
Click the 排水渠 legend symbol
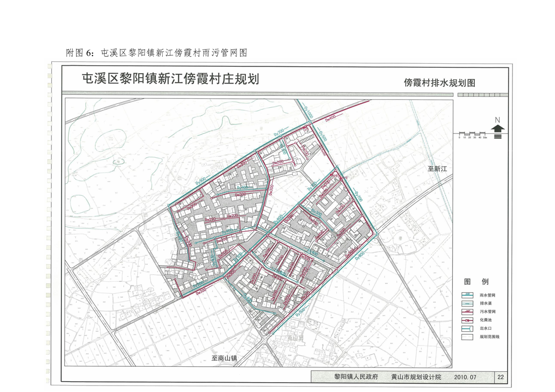(467, 304)
